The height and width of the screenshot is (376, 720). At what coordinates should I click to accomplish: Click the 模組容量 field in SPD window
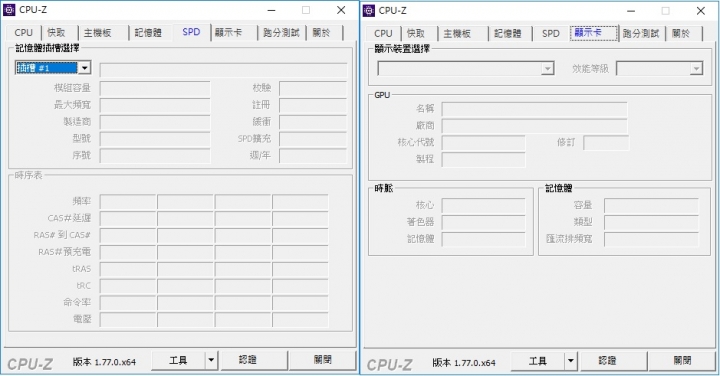click(155, 88)
